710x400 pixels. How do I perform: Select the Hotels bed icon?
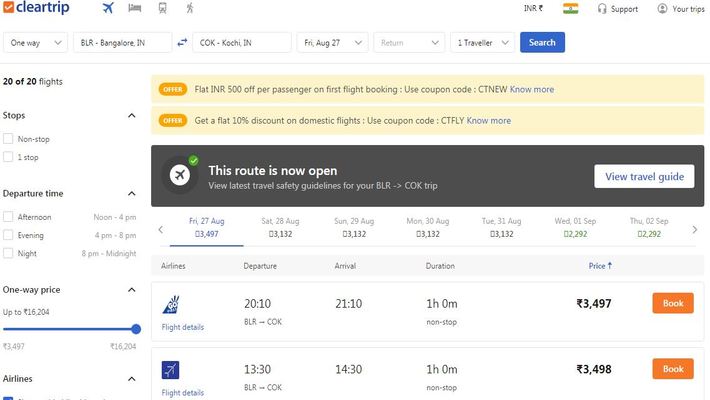[x=134, y=8]
